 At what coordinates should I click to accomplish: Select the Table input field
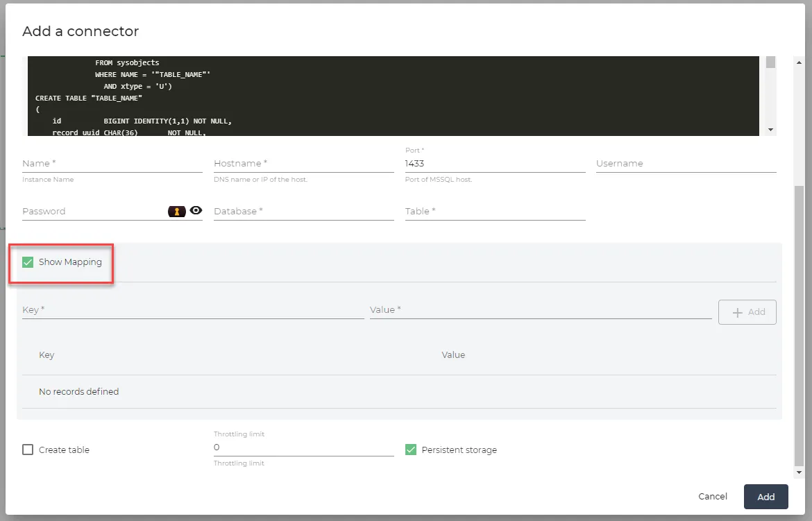point(495,212)
